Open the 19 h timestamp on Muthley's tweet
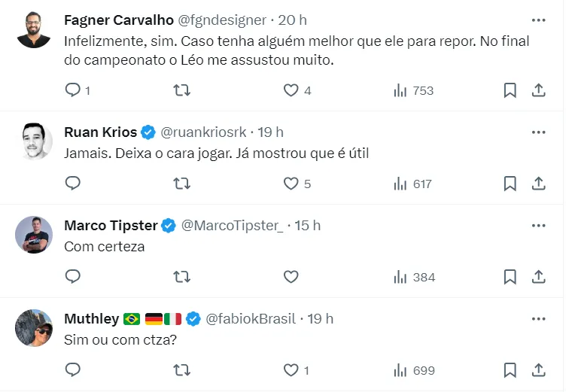The image size is (566, 392). (x=320, y=319)
